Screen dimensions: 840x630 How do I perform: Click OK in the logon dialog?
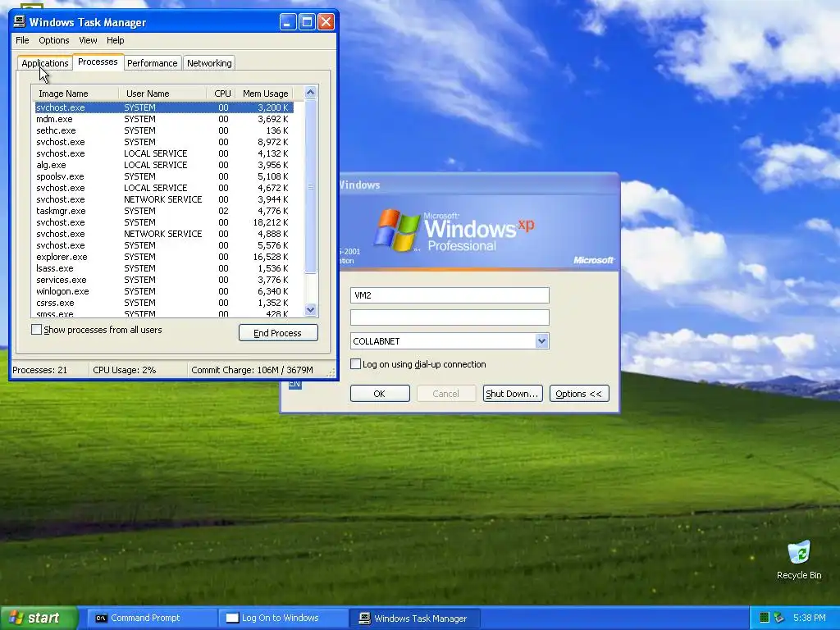click(x=380, y=394)
